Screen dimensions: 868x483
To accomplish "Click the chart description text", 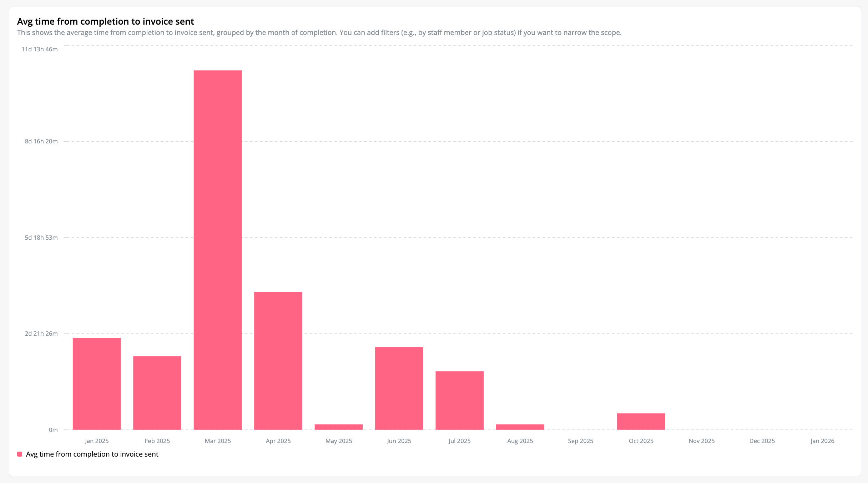I will (319, 32).
